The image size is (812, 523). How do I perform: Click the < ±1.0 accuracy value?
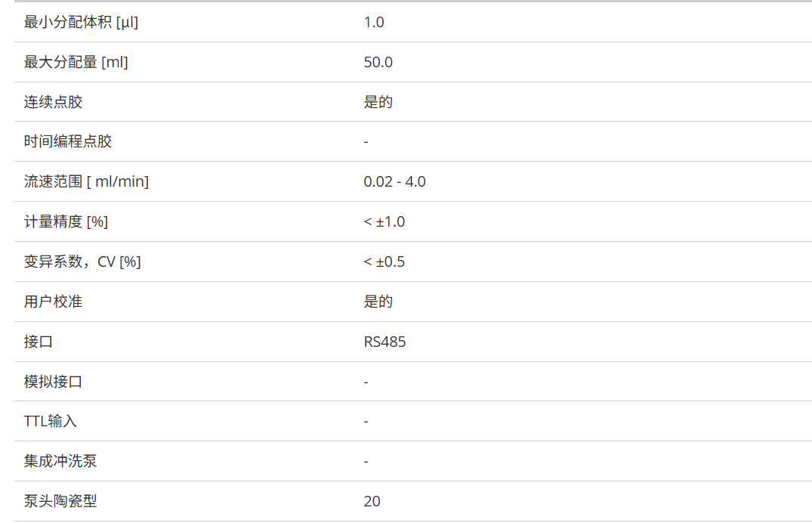(384, 221)
